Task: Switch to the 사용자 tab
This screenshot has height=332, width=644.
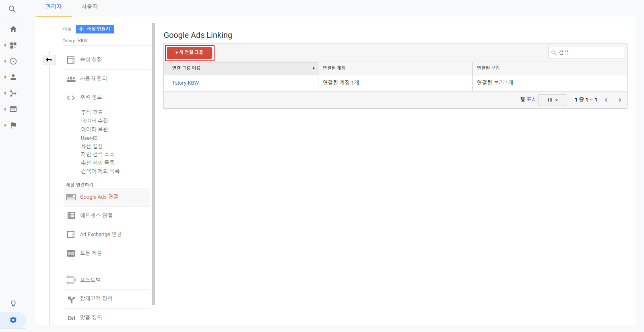Action: [x=90, y=7]
